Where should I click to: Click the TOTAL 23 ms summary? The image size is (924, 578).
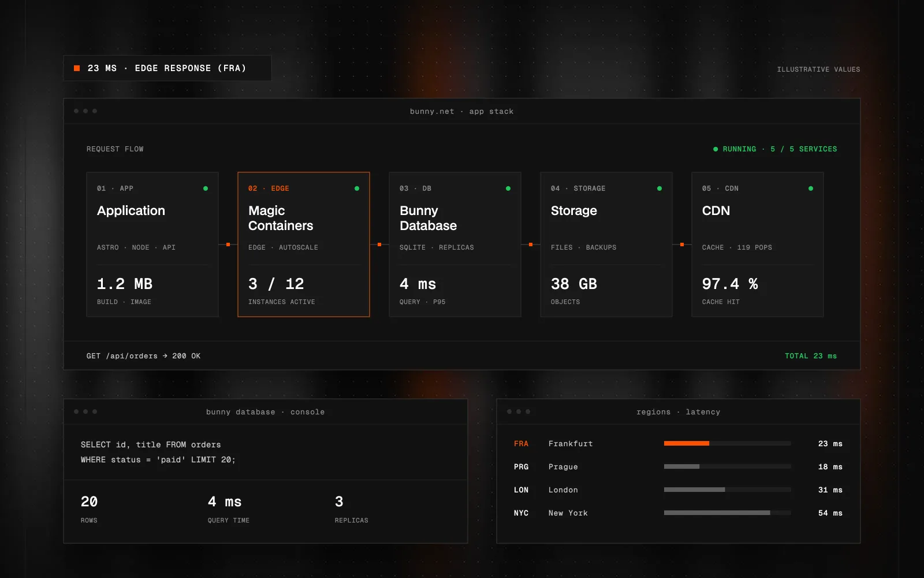811,356
